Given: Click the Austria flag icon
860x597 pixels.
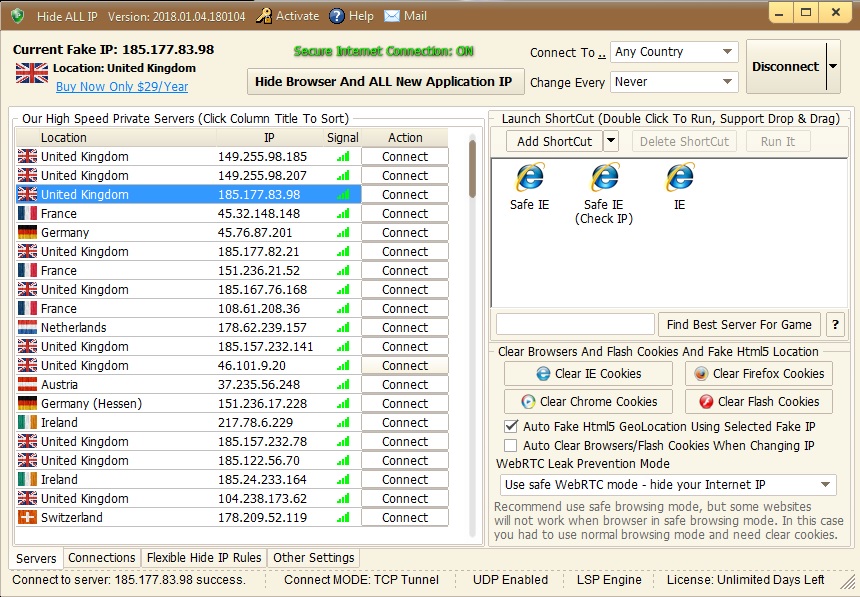Looking at the screenshot, I should tap(27, 385).
